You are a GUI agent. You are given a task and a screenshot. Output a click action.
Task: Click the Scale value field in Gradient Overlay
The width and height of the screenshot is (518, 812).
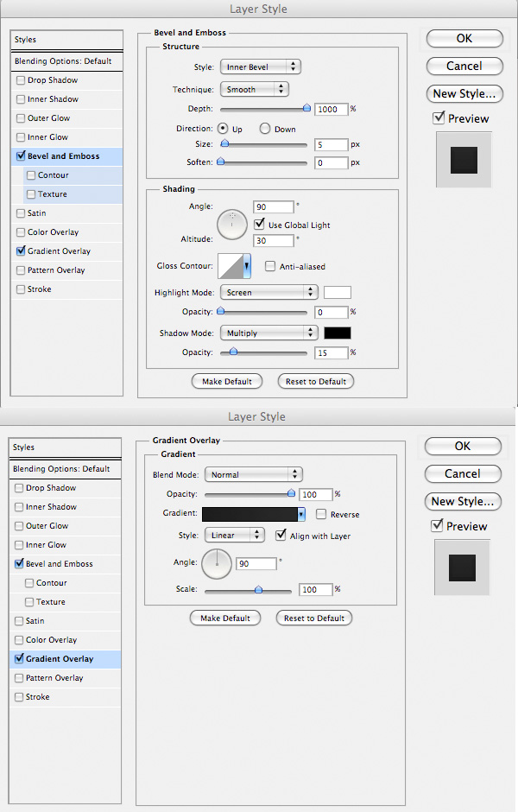point(315,589)
